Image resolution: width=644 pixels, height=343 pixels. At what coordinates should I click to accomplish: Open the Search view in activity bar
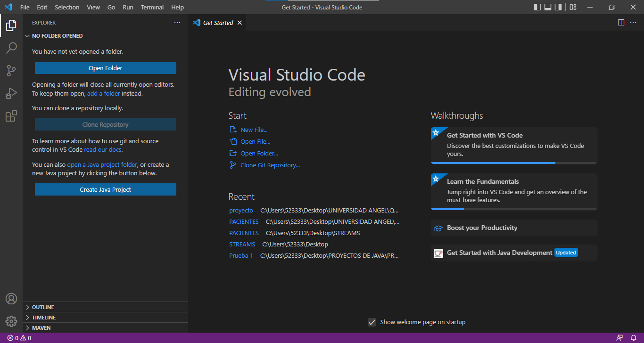coord(11,48)
